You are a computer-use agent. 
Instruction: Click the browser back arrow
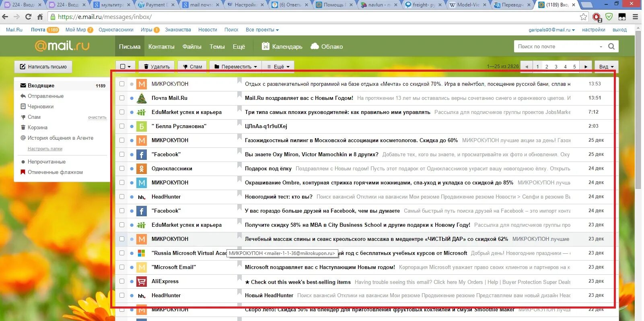5,17
